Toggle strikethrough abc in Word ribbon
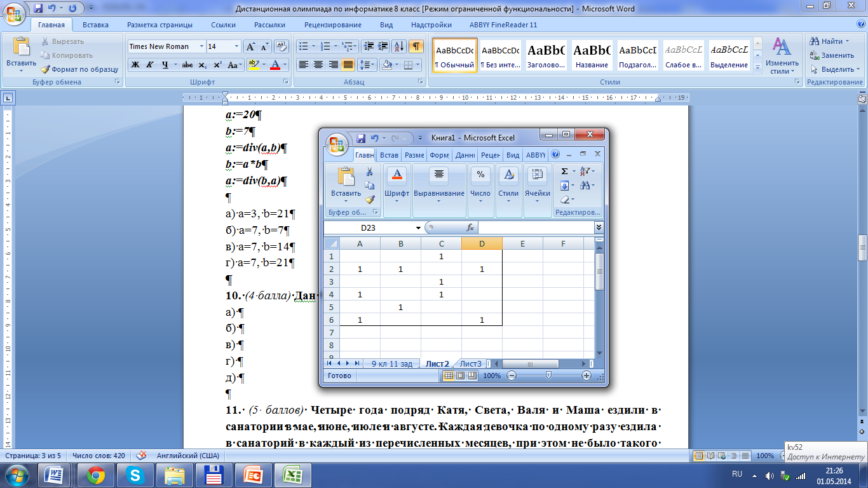The image size is (868, 488). pyautogui.click(x=187, y=65)
